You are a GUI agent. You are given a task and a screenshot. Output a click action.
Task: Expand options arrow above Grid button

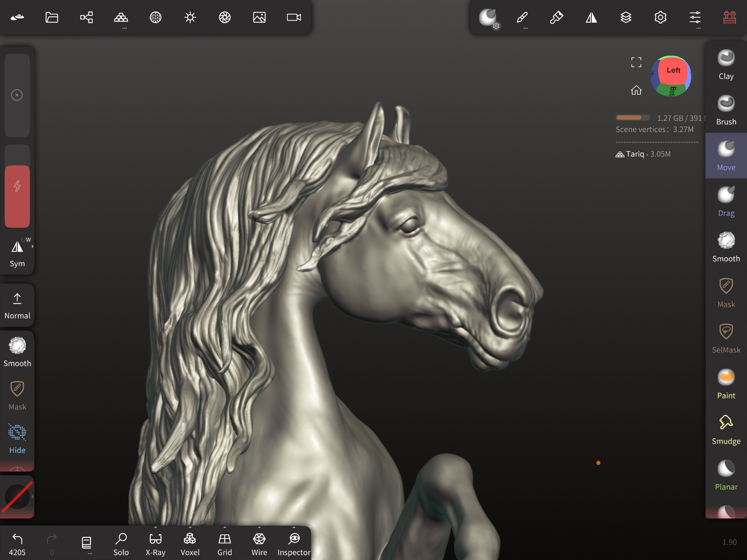(x=225, y=527)
